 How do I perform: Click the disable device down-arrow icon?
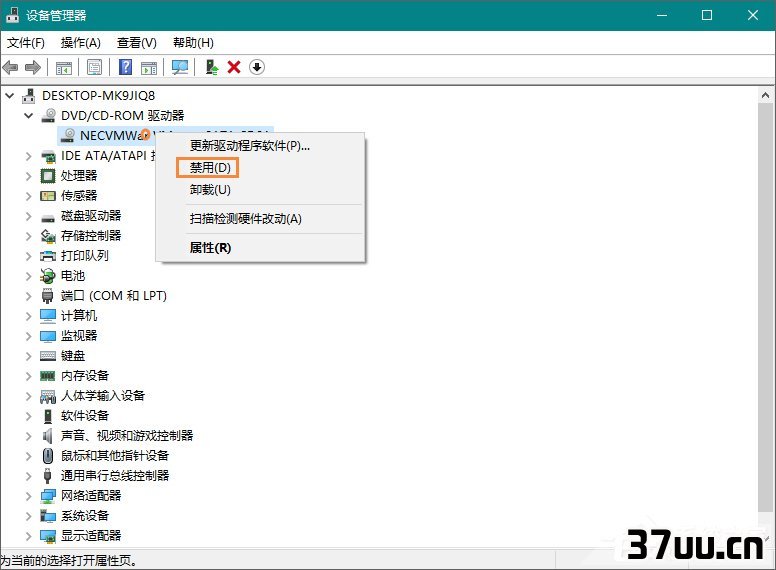257,67
